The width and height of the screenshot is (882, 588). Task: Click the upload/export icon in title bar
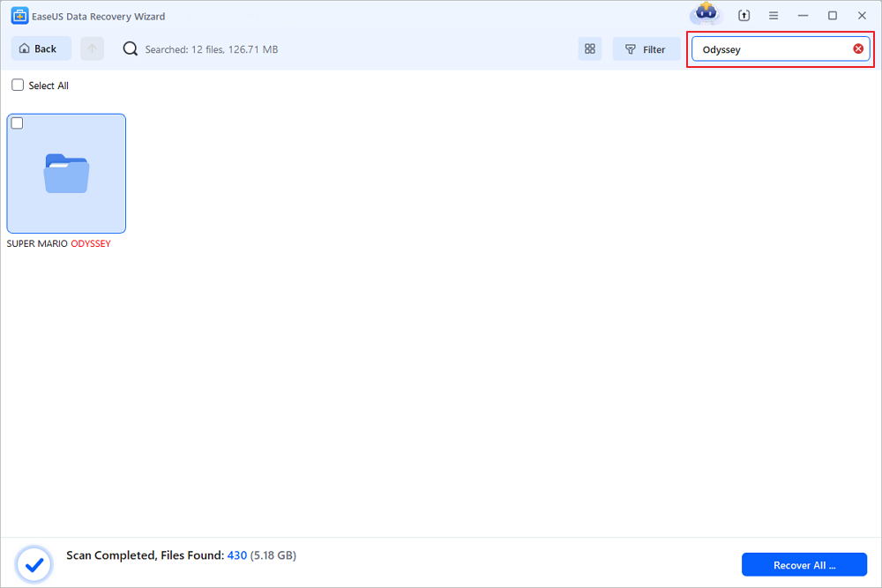pos(744,16)
